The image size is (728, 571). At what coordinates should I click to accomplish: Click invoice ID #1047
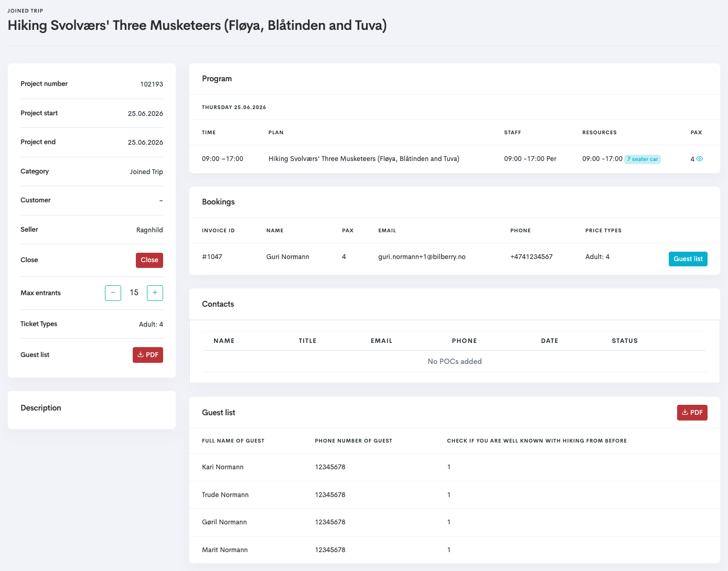coord(212,257)
